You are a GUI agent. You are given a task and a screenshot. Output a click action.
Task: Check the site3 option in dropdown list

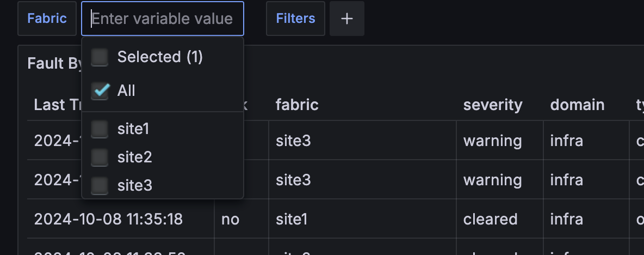(x=100, y=186)
